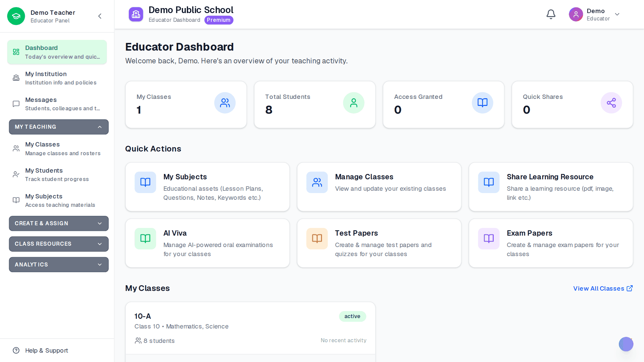Expand the CLASS RESOURCES section
The height and width of the screenshot is (362, 644).
coord(59,244)
